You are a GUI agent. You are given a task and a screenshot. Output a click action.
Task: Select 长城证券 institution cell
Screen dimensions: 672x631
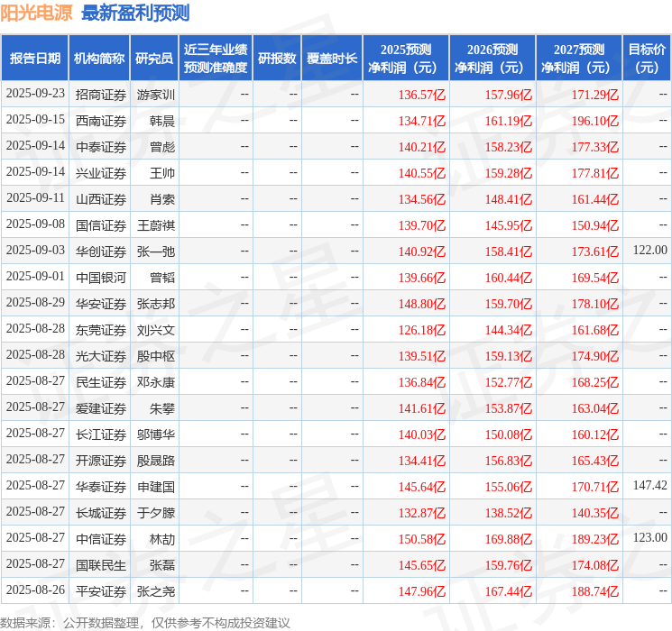point(101,513)
